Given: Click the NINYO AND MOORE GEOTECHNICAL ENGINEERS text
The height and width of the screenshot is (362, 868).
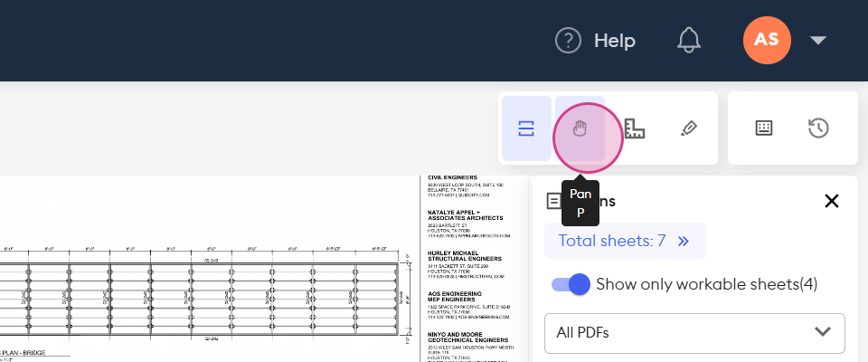Looking at the screenshot, I should point(467,337).
